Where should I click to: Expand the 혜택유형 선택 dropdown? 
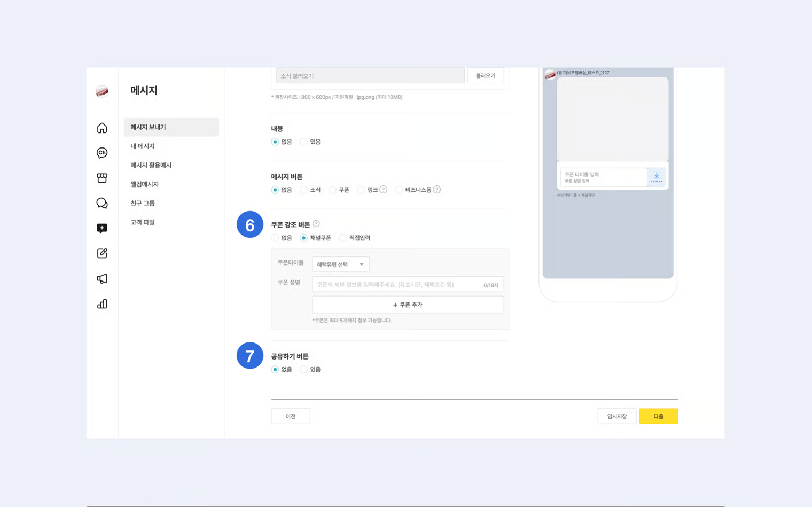coord(340,264)
